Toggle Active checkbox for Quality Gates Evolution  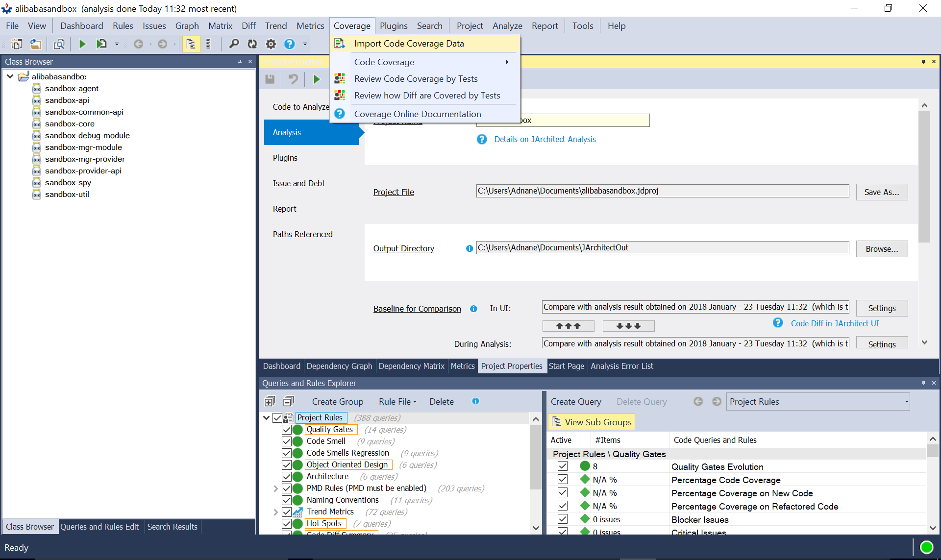click(x=563, y=466)
